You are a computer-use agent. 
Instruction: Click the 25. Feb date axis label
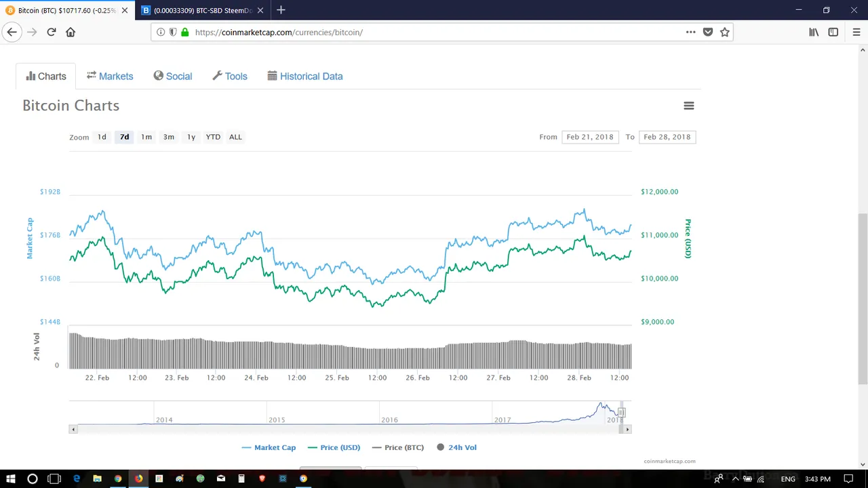tap(337, 378)
